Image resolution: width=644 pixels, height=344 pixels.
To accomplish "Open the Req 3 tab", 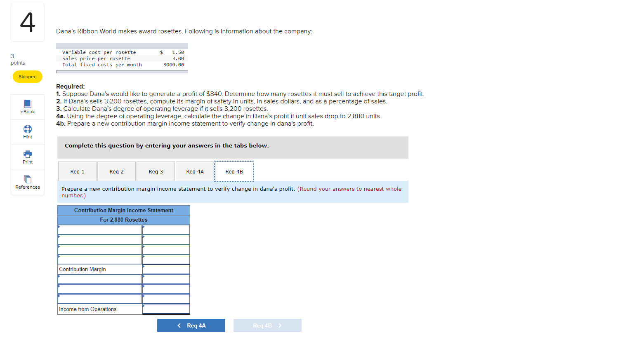I will pyautogui.click(x=156, y=171).
